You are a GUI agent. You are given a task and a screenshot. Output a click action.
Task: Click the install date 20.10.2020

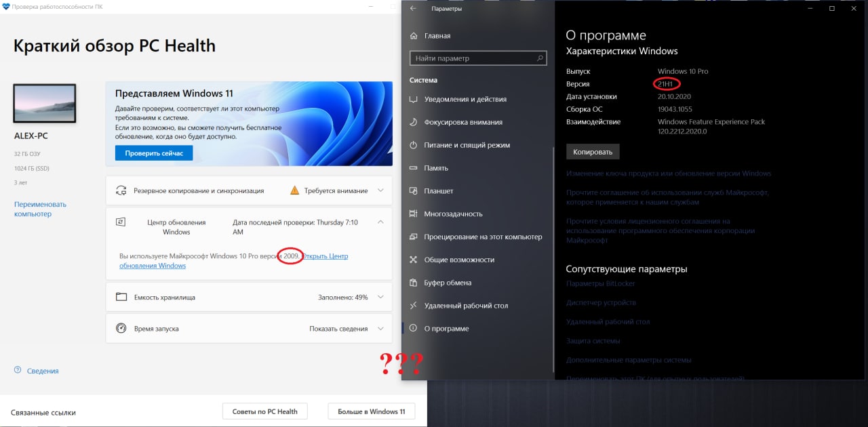[675, 96]
